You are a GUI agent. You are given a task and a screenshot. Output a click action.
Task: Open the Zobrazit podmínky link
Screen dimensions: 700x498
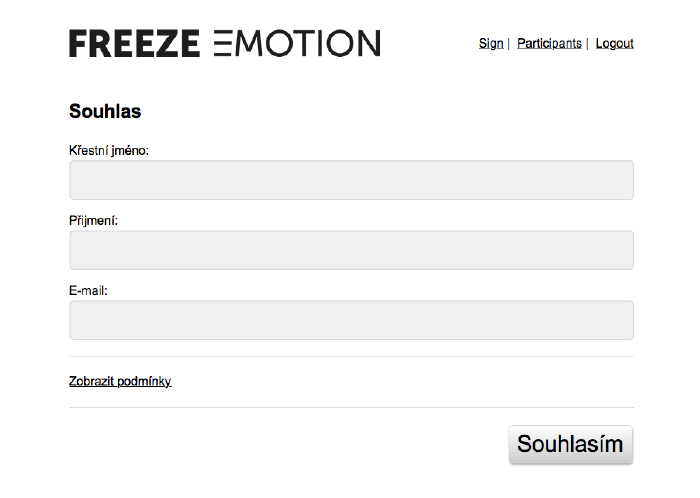tap(120, 381)
